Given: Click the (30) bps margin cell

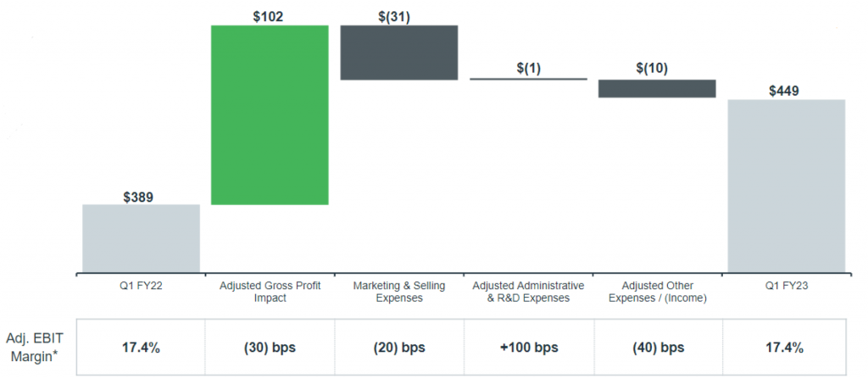Looking at the screenshot, I should click(270, 348).
